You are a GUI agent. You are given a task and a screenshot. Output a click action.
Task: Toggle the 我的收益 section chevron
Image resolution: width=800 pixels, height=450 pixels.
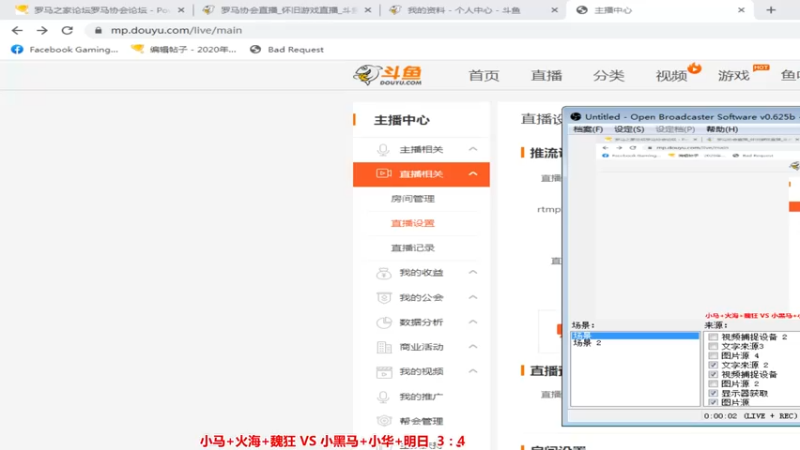tap(473, 272)
